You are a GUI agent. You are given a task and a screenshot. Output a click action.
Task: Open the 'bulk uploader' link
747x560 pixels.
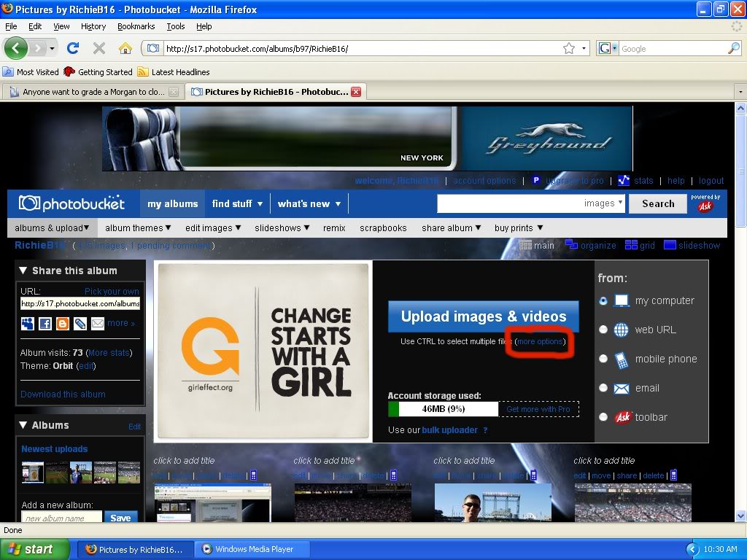(449, 430)
